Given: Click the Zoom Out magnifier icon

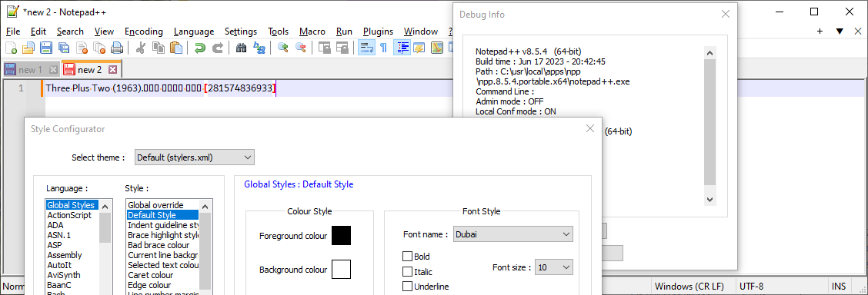Looking at the screenshot, I should point(300,48).
